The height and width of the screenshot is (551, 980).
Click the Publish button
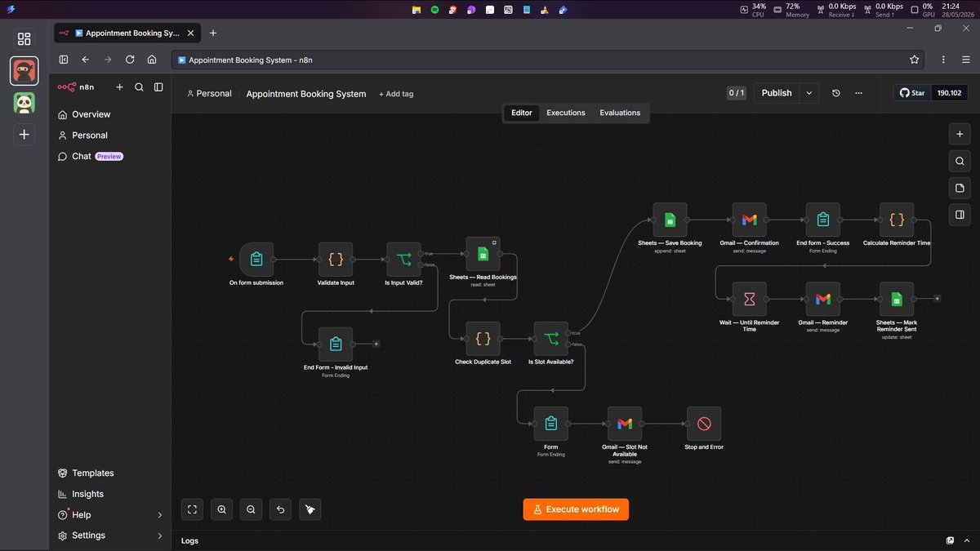coord(777,93)
